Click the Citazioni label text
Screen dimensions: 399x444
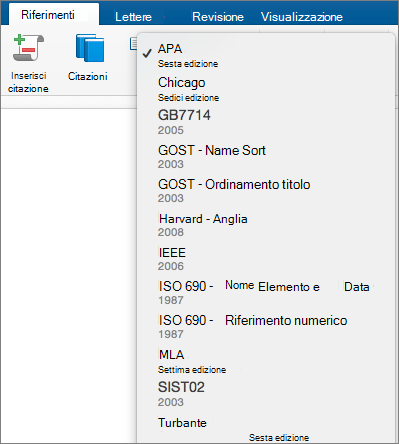(88, 76)
